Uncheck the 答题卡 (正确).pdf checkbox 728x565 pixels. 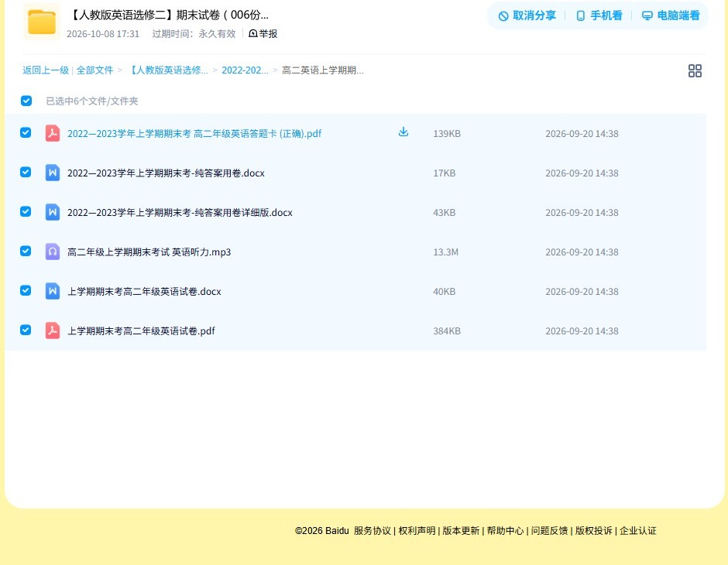pyautogui.click(x=26, y=132)
